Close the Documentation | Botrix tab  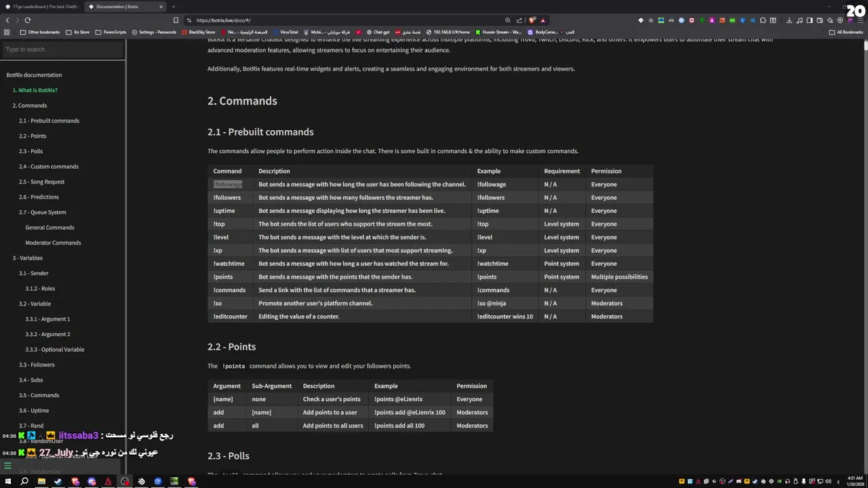coord(161,7)
